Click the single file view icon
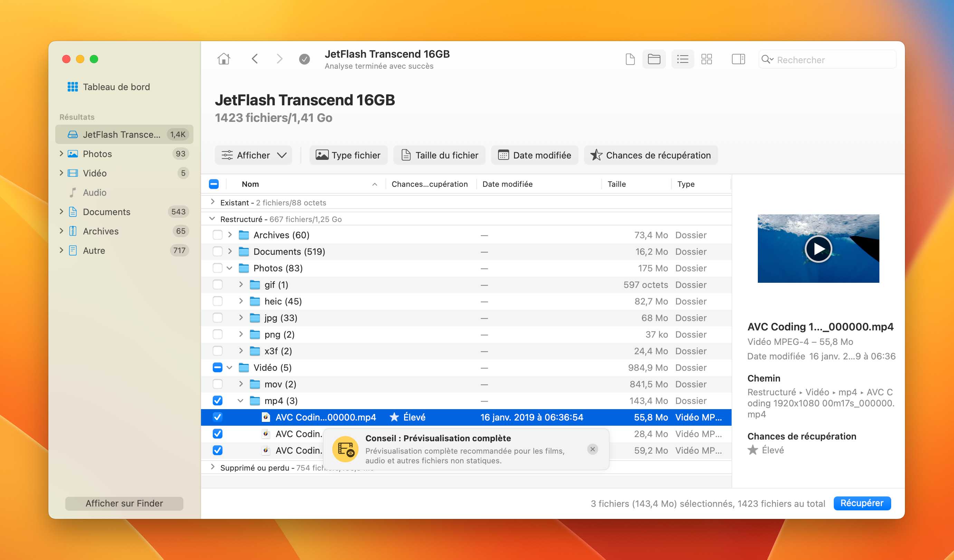 tap(630, 59)
